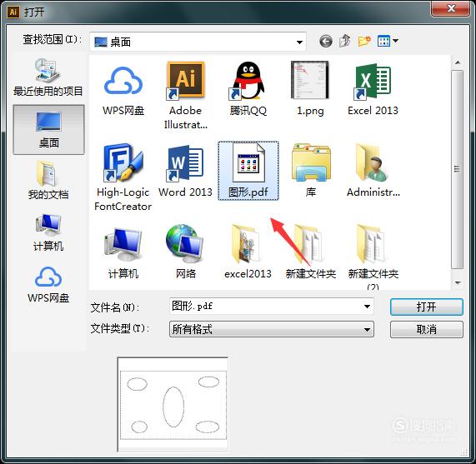Image resolution: width=476 pixels, height=464 pixels.
Task: Click the back navigation arrow icon
Action: pos(326,41)
